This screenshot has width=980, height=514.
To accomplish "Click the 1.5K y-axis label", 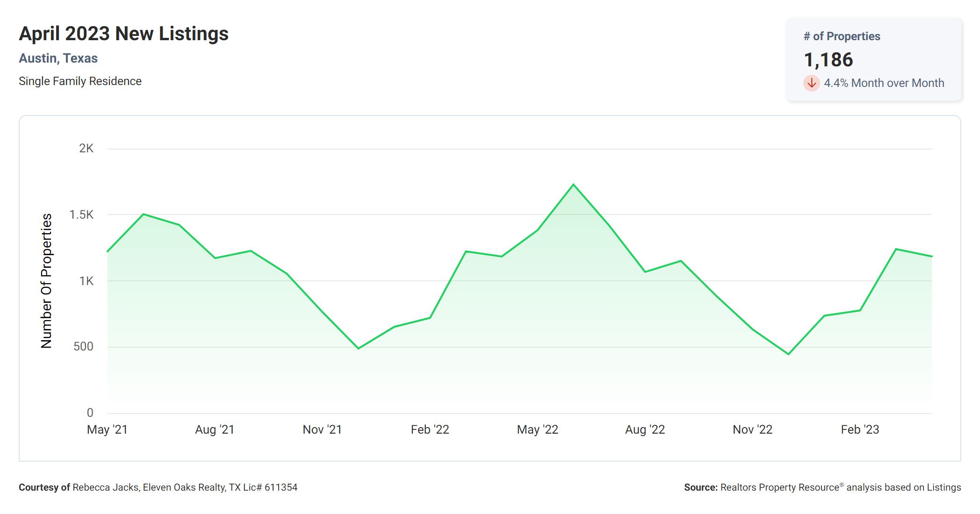I will point(81,215).
